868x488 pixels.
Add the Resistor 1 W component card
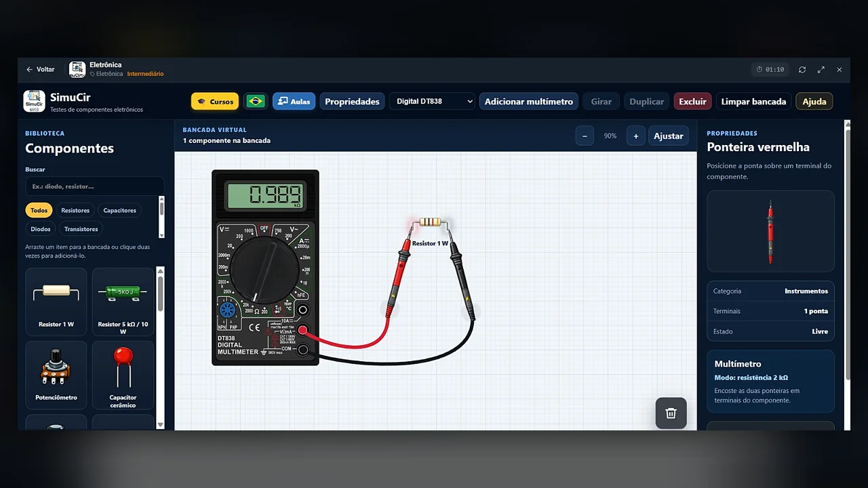tap(56, 302)
